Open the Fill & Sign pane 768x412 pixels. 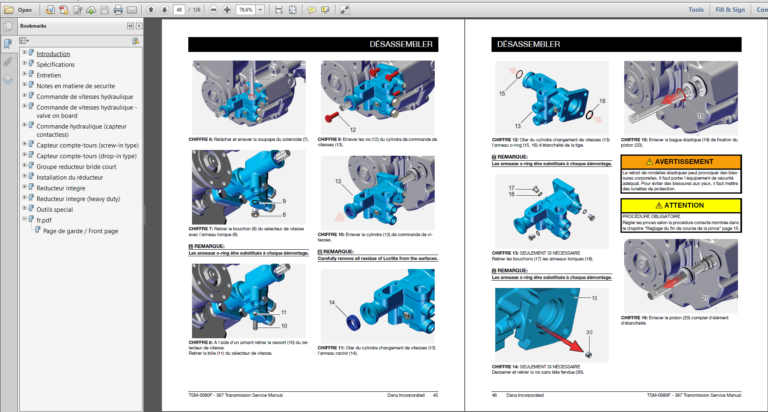730,9
